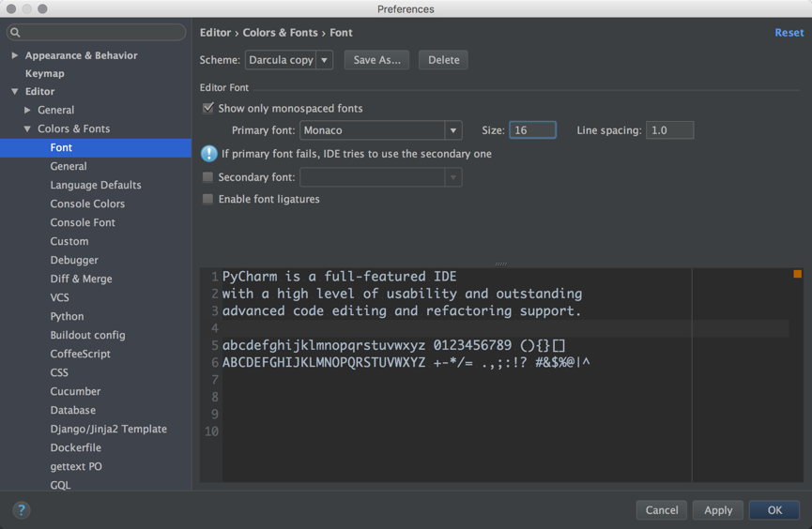Click the Apply button
The image size is (812, 529).
point(718,510)
